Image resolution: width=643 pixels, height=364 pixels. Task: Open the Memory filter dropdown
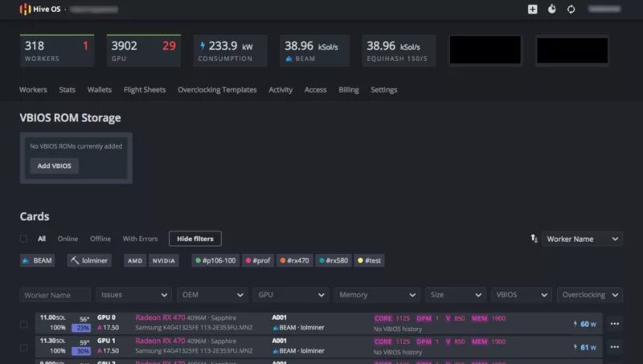(377, 295)
